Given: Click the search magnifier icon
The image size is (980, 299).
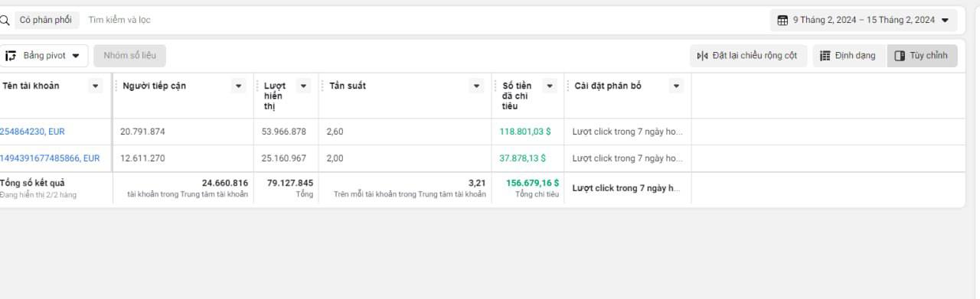Looking at the screenshot, I should pyautogui.click(x=4, y=20).
